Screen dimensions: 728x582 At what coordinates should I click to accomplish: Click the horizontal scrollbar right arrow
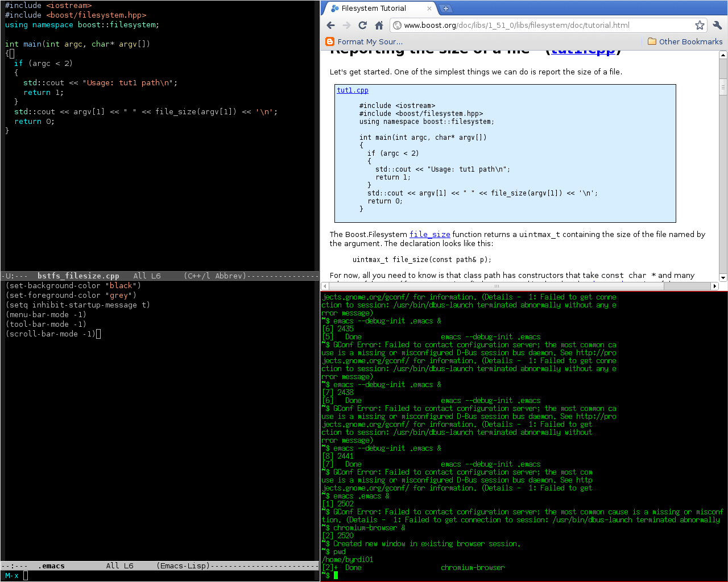click(715, 286)
